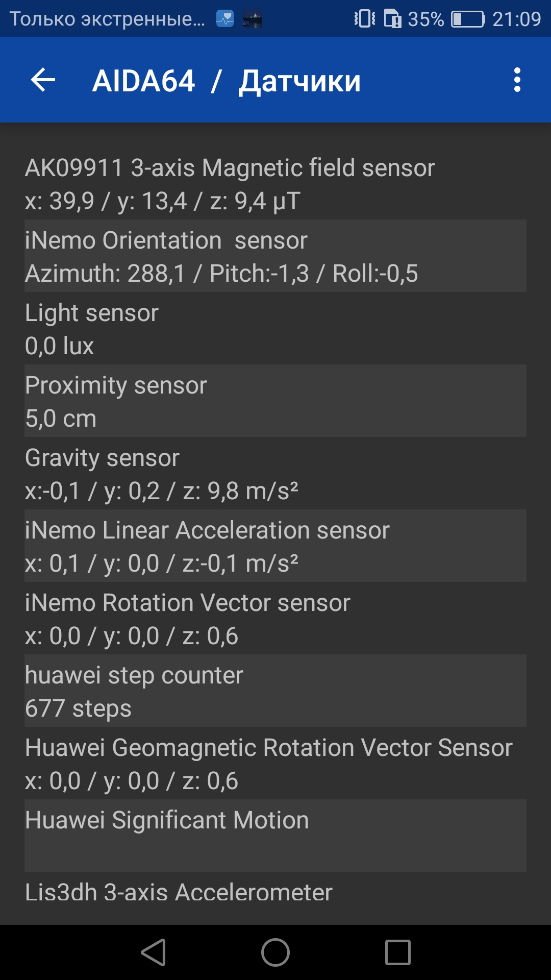
Task: Tap the back arrow in AIDA64 header
Action: (x=43, y=80)
